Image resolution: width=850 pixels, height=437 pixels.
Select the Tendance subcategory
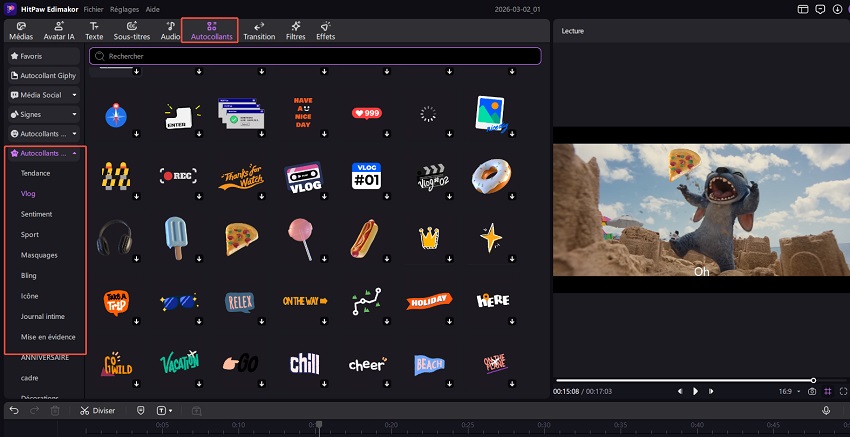pos(35,173)
